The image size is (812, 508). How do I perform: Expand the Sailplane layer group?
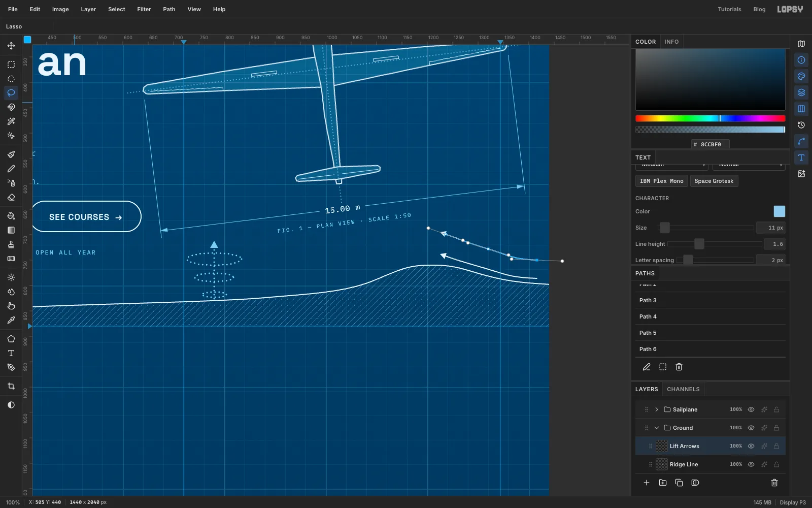click(x=657, y=409)
